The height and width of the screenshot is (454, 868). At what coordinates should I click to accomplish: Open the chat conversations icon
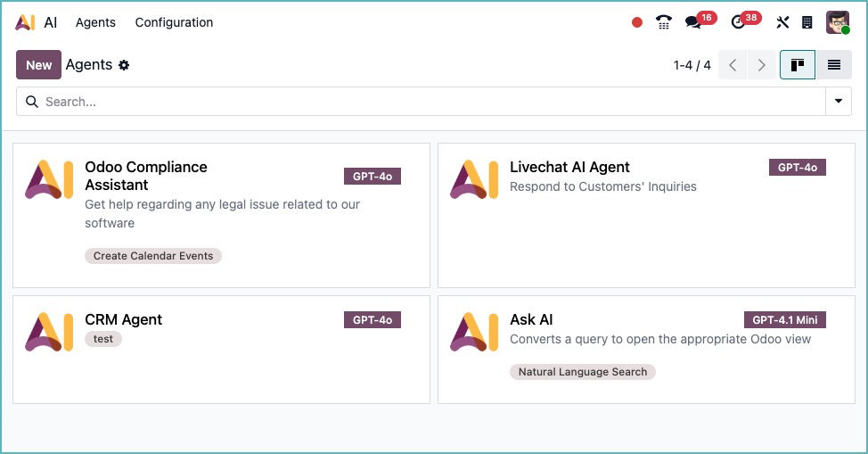[692, 22]
